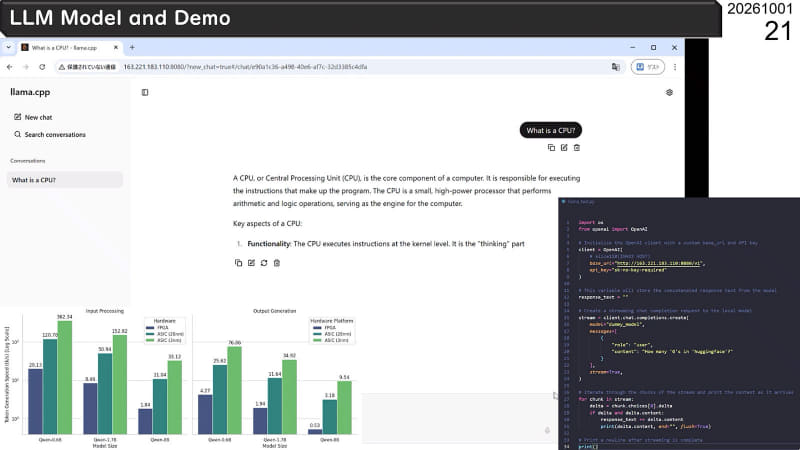Start a New chat

pyautogui.click(x=33, y=117)
